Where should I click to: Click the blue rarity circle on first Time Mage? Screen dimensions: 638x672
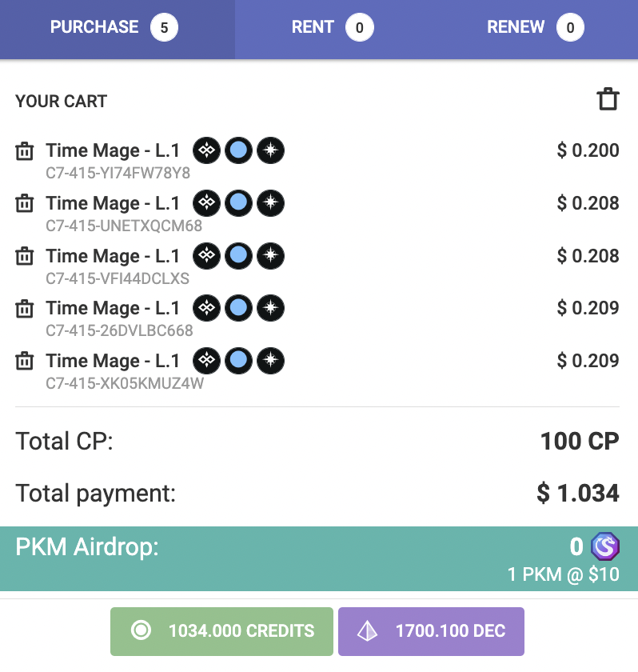[238, 150]
